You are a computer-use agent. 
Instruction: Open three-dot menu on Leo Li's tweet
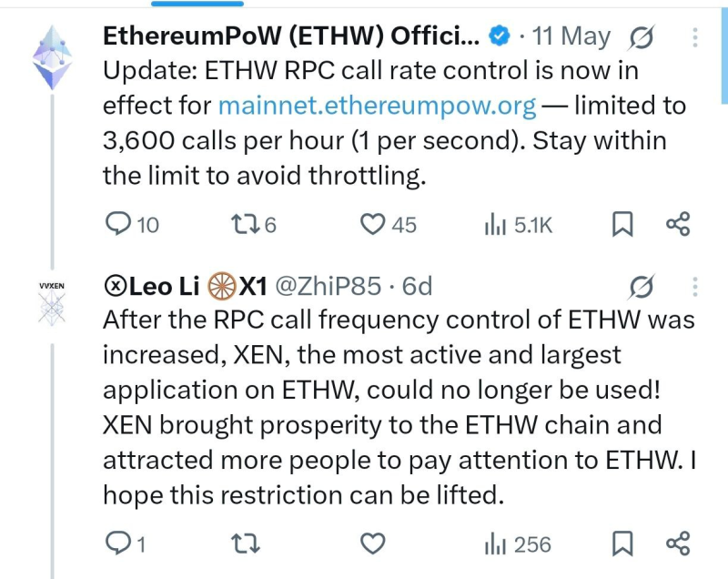tap(694, 287)
